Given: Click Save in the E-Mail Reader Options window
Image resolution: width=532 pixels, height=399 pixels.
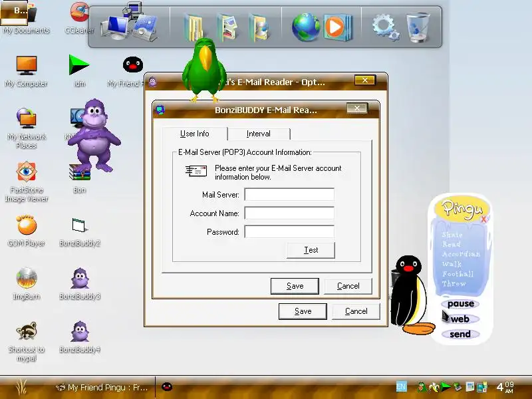Looking at the screenshot, I should tap(303, 311).
